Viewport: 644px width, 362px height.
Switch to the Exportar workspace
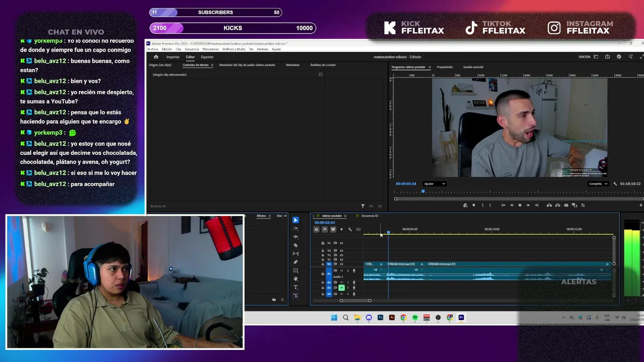[207, 57]
